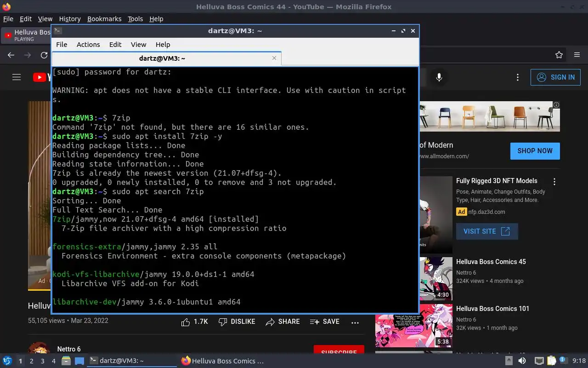The width and height of the screenshot is (588, 368).
Task: Click the DISLIKE button
Action: coord(237,322)
